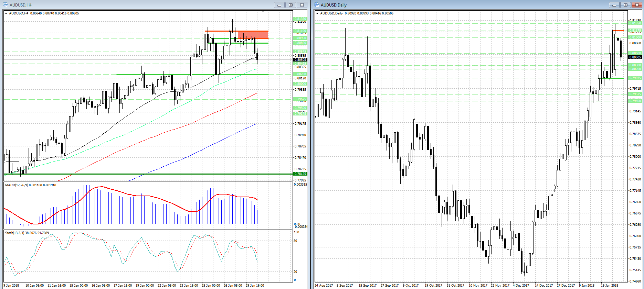Click the 0.81175 level label in Daily chart
The width and height of the screenshot is (644, 289).
coord(635,31)
